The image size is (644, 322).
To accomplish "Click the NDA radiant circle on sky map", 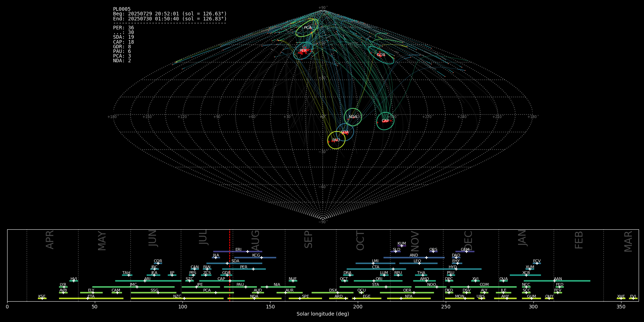I will 353,117.
